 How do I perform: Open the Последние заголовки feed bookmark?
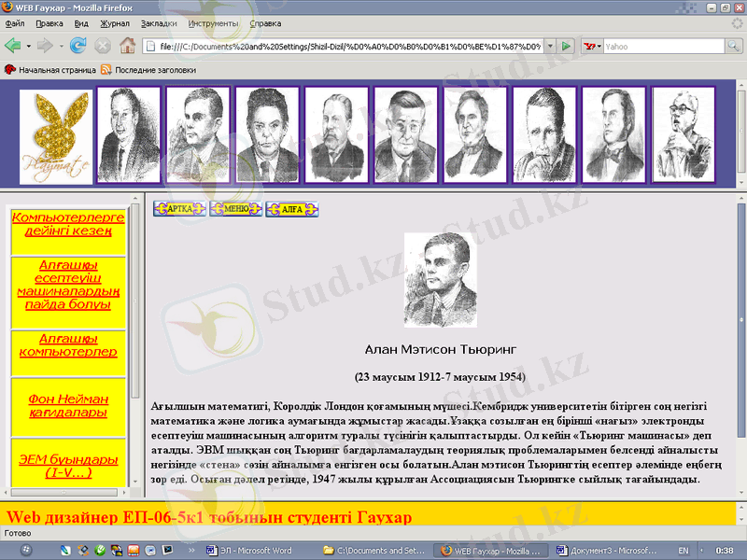pyautogui.click(x=148, y=70)
